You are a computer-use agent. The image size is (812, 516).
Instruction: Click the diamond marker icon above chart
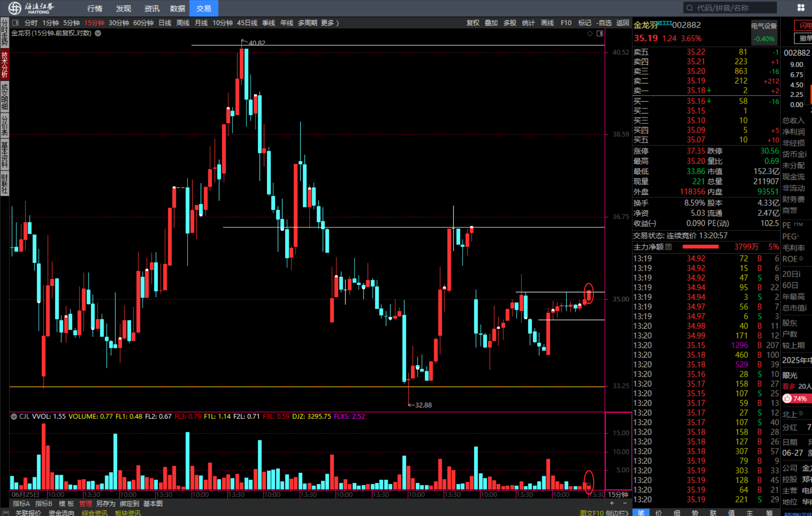pos(590,33)
